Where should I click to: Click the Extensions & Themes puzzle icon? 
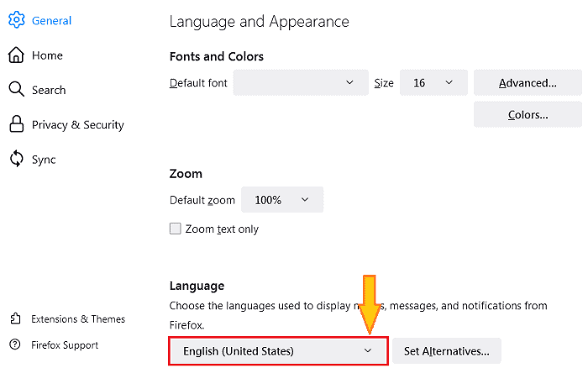15,319
